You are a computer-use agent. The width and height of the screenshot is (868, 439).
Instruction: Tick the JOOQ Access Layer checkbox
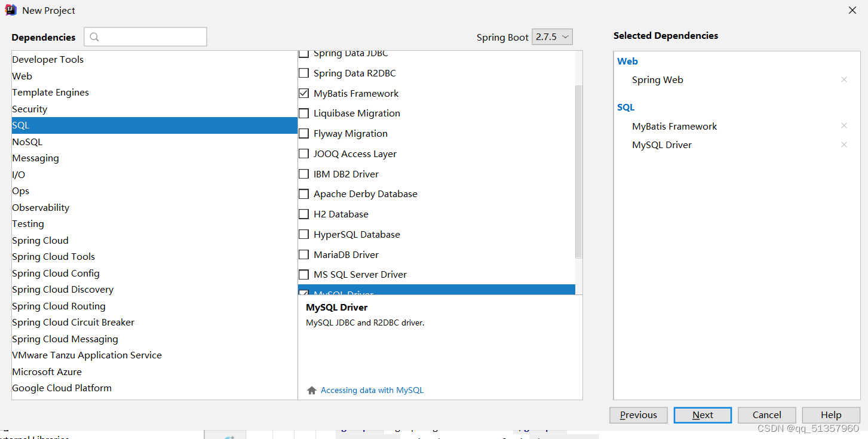point(303,154)
